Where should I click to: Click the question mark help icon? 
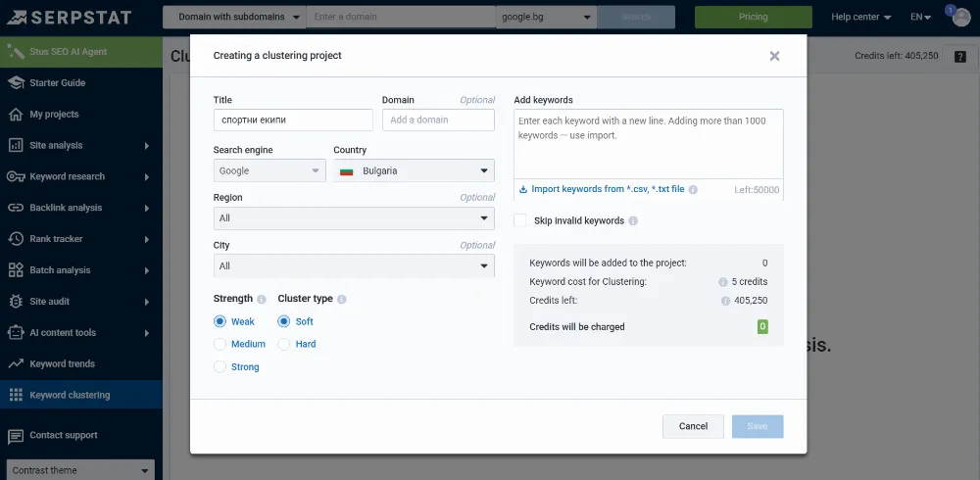click(x=960, y=56)
